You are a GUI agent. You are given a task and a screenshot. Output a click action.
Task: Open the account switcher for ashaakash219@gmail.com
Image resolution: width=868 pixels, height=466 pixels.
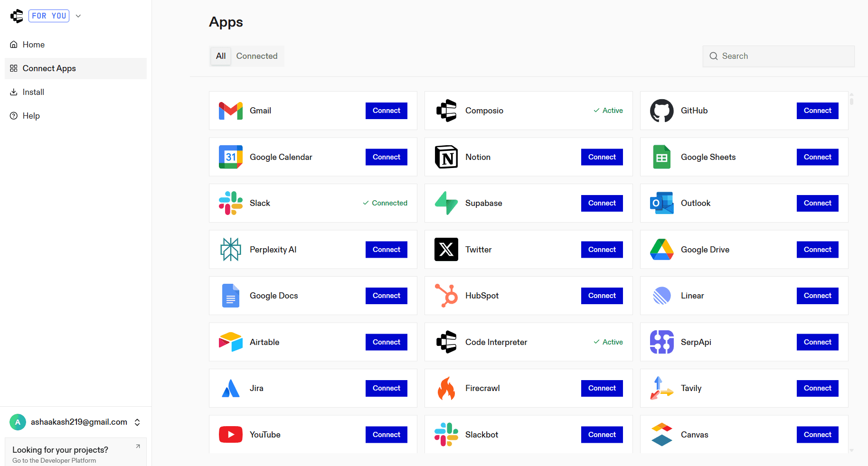tap(76, 422)
